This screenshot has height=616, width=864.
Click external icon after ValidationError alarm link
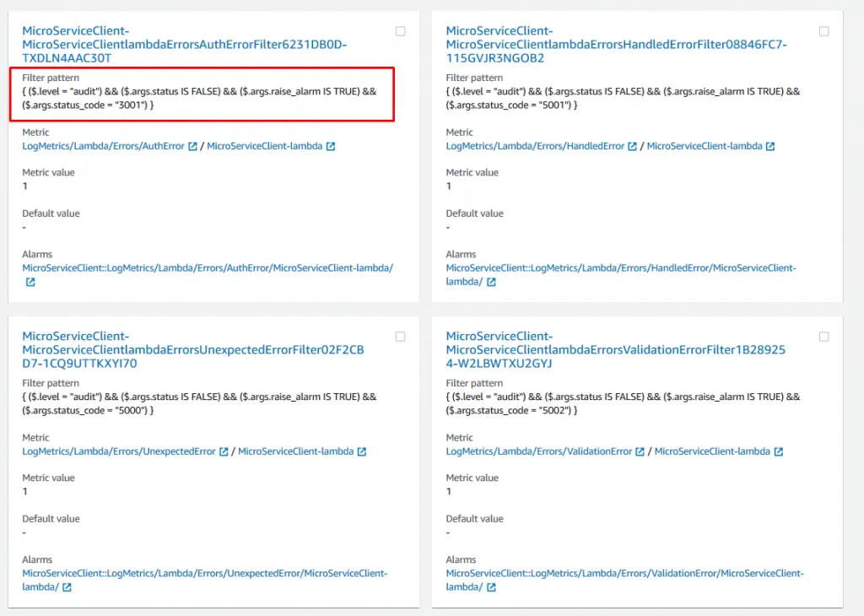pos(491,588)
